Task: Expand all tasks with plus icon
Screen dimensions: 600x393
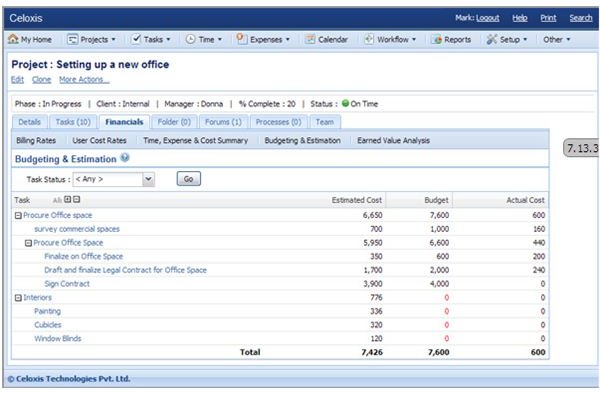Action: pyautogui.click(x=68, y=199)
